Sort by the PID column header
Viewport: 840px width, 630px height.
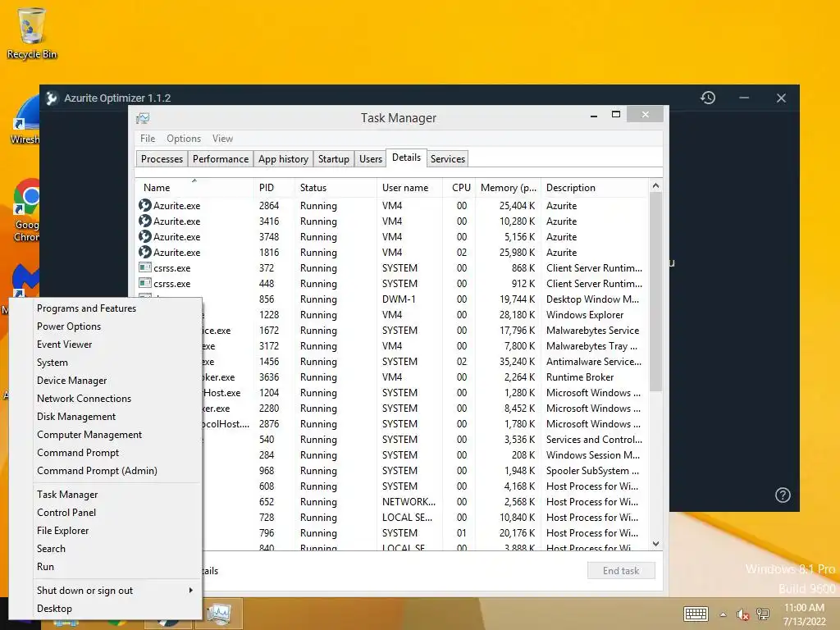274,188
